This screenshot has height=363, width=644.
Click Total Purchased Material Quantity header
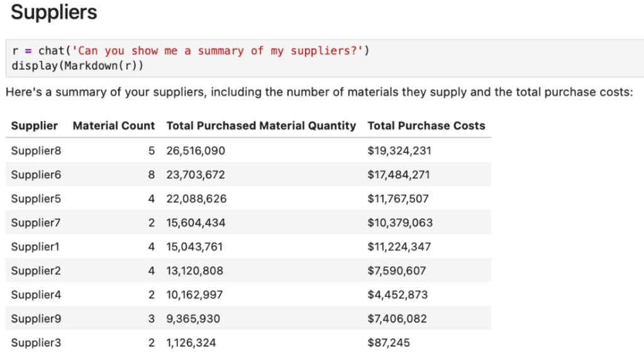[261, 126]
